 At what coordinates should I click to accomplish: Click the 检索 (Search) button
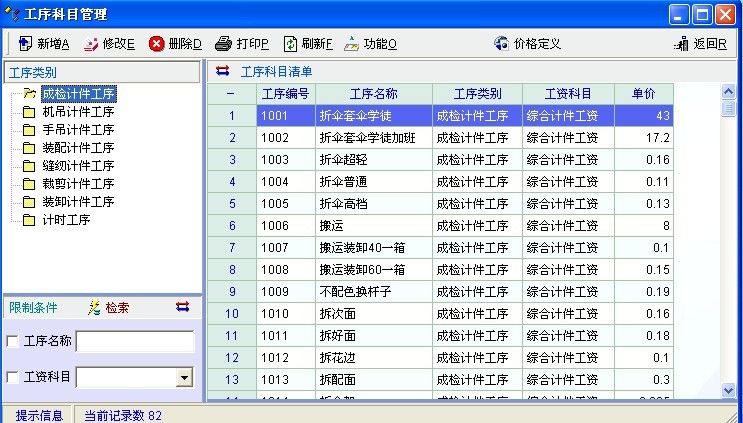coord(108,307)
